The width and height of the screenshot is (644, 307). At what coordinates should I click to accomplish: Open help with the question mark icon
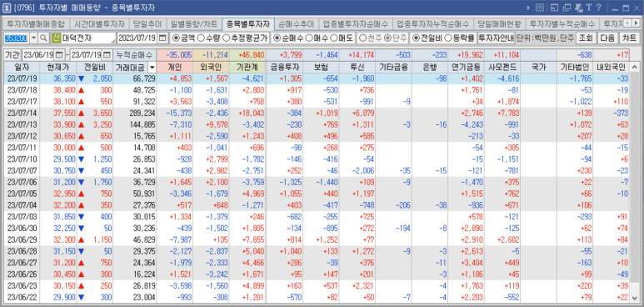(x=598, y=8)
